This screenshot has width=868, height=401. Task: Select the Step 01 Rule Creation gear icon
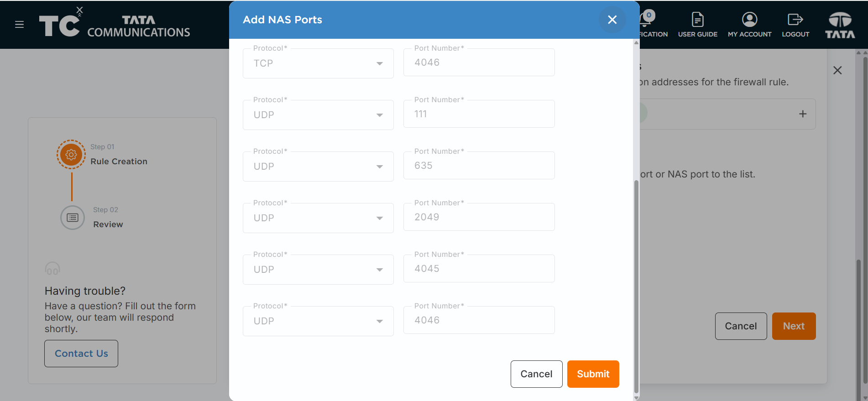[71, 154]
